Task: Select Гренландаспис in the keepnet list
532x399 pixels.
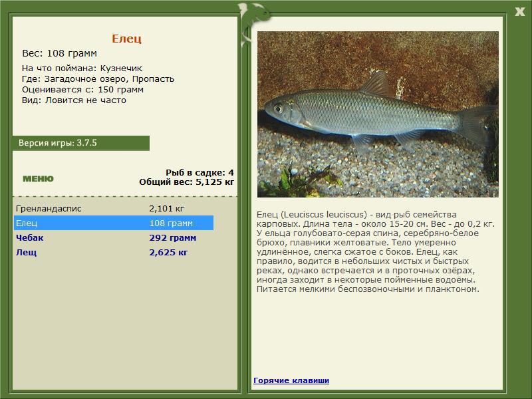Action: click(x=114, y=208)
